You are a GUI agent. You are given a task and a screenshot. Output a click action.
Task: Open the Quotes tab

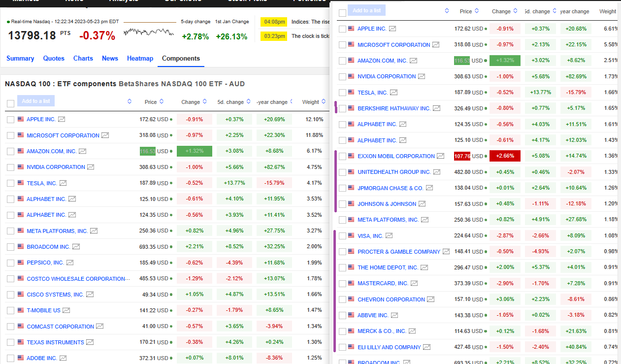54,58
